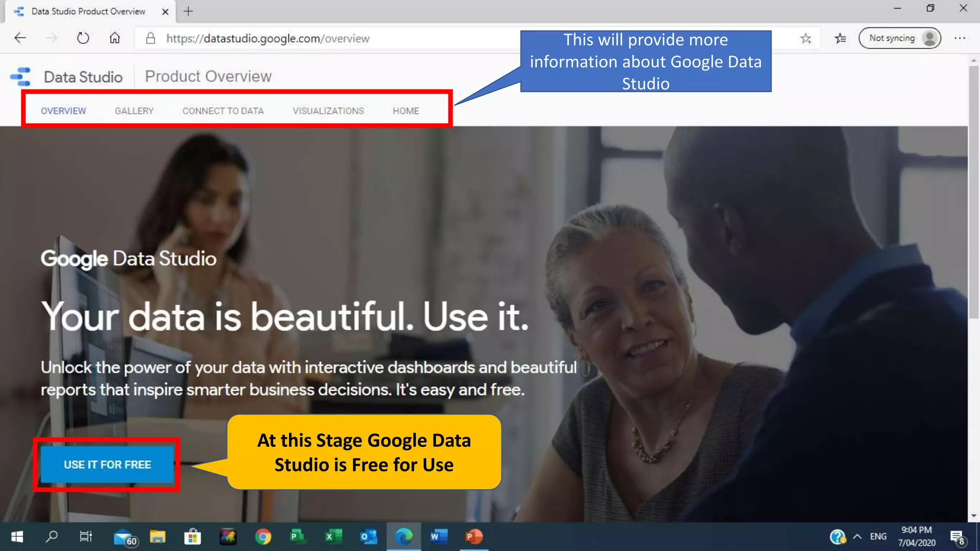Add page to favorites star icon
980x551 pixels.
point(806,38)
